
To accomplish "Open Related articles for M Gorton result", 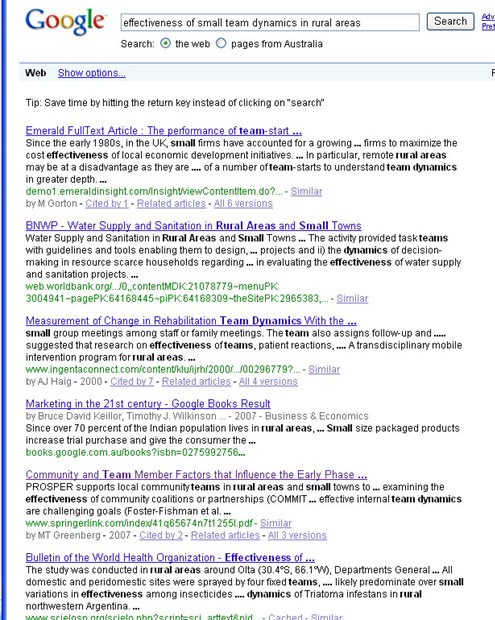I will (171, 204).
